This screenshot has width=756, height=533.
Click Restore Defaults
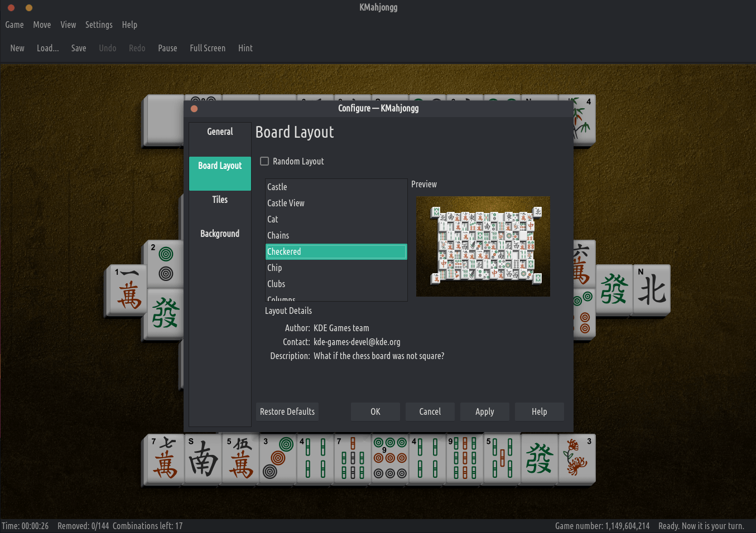[x=287, y=411]
